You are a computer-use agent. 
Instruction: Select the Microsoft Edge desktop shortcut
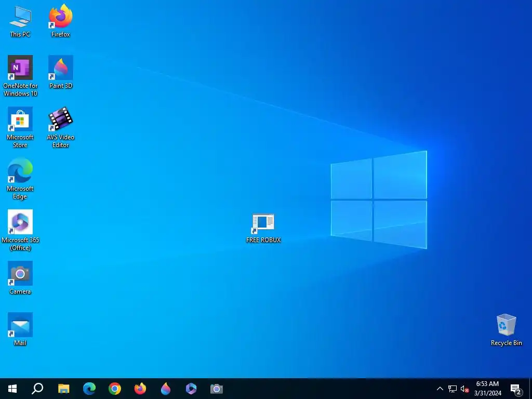(x=20, y=179)
